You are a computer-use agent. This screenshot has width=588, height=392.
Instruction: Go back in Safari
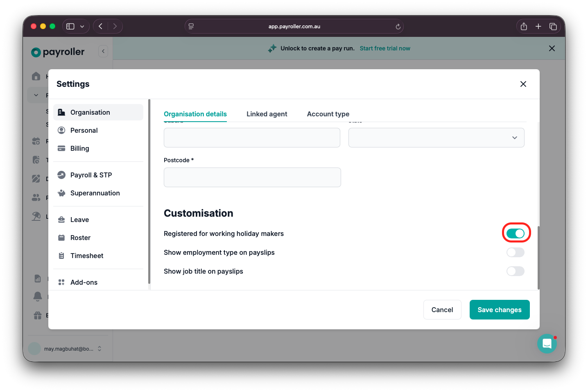pyautogui.click(x=100, y=26)
